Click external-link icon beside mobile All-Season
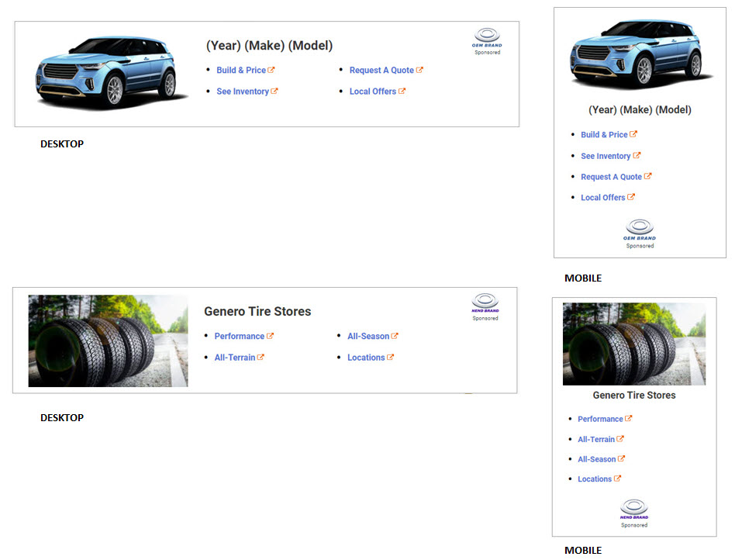The height and width of the screenshot is (560, 735). click(621, 459)
